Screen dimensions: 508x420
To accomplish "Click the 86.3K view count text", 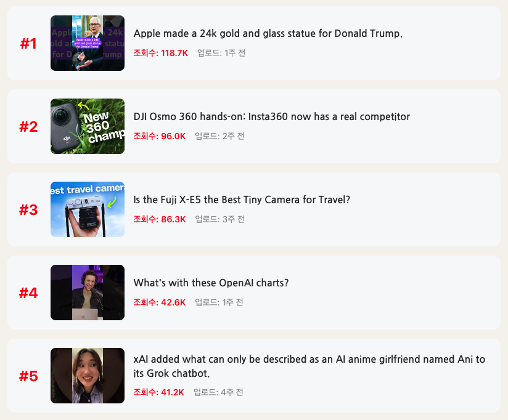I will [x=160, y=219].
